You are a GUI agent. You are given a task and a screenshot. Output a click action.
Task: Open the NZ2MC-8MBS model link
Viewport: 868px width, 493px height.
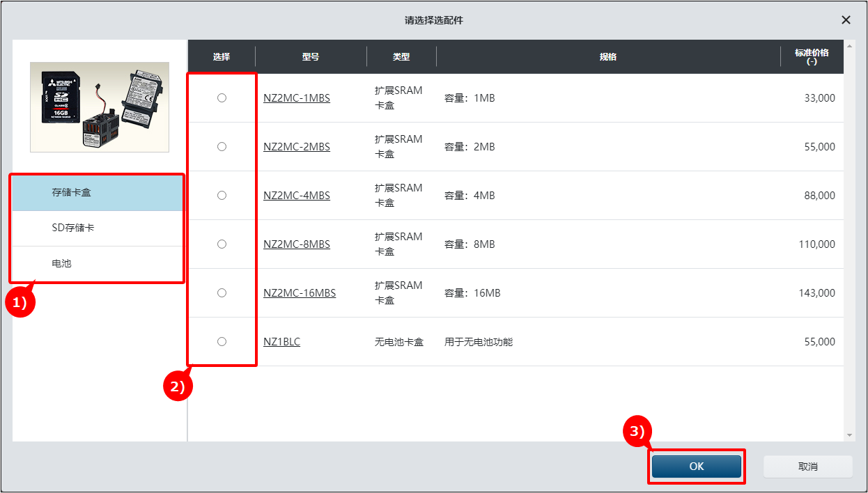(x=297, y=244)
